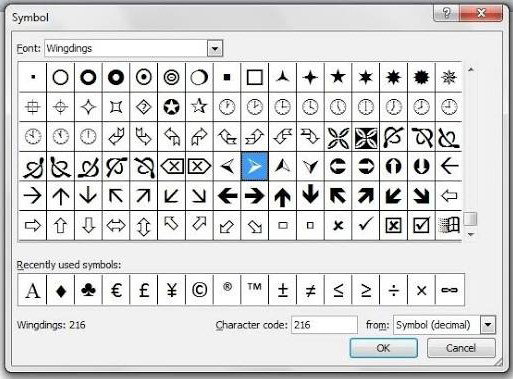Click the symbol grid scrollbar thumb
Viewport: 513px width, 379px height.
pyautogui.click(x=471, y=219)
